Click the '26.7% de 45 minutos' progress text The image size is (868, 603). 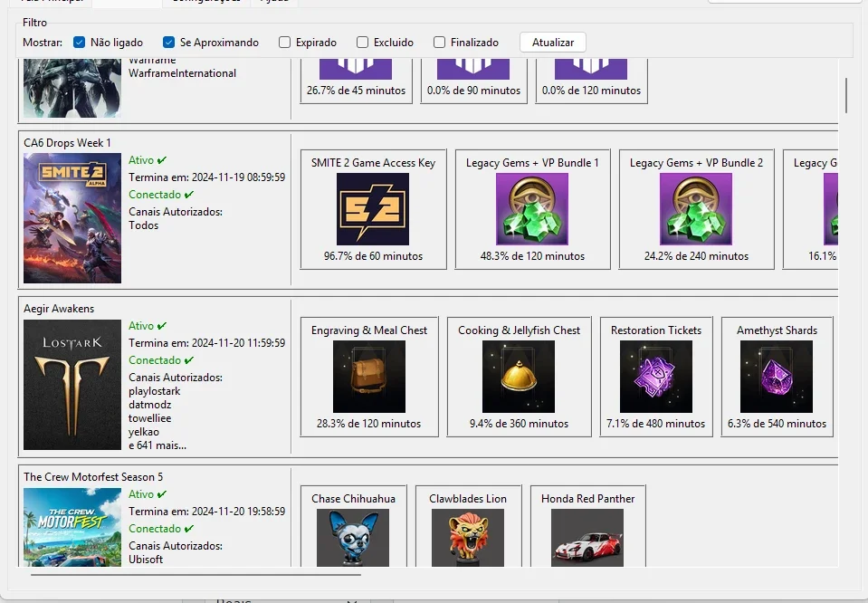click(x=356, y=91)
